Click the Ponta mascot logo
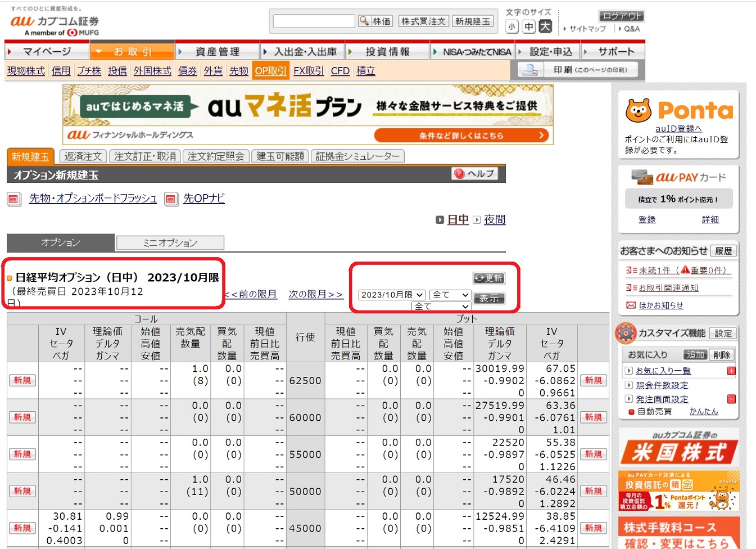Viewport: 756px width, 549px height. coord(639,111)
